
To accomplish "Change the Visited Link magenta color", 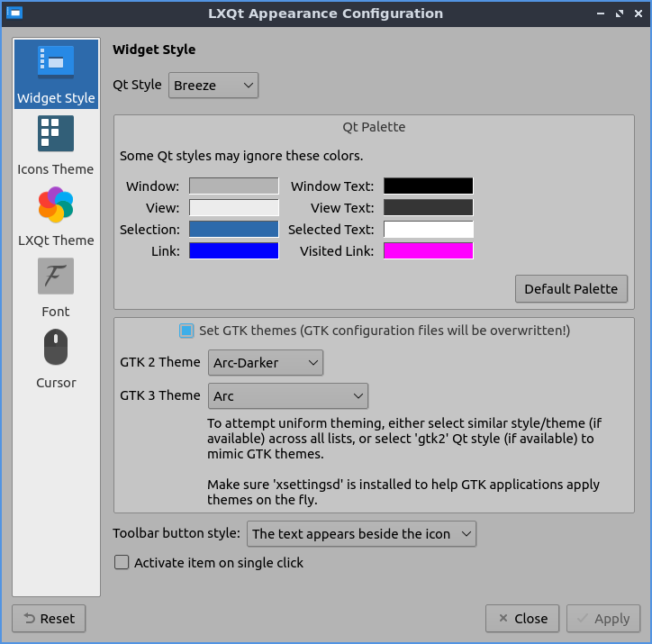I will tap(428, 251).
